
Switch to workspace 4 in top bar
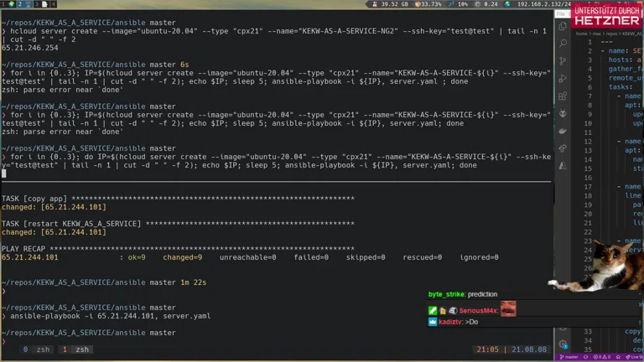[x=53, y=4]
